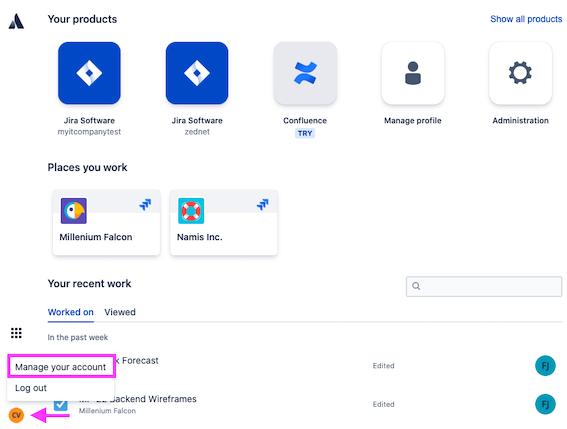Image resolution: width=567 pixels, height=429 pixels.
Task: Open the Administration gear tile
Action: [520, 73]
